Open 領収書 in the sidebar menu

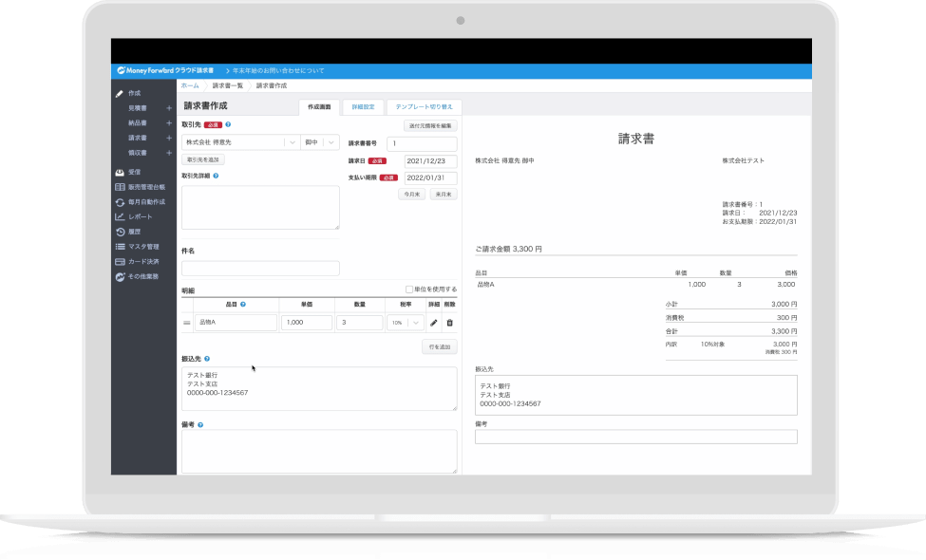138,153
